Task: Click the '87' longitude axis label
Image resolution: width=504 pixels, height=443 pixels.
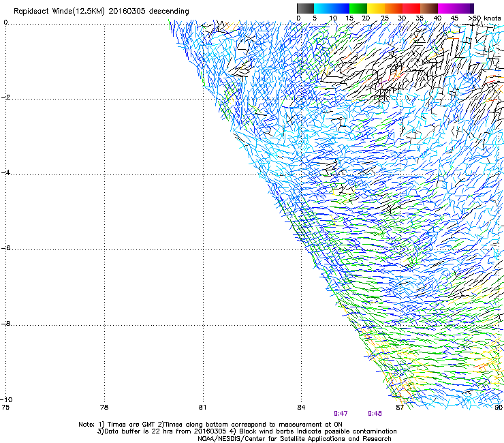Action: (400, 408)
